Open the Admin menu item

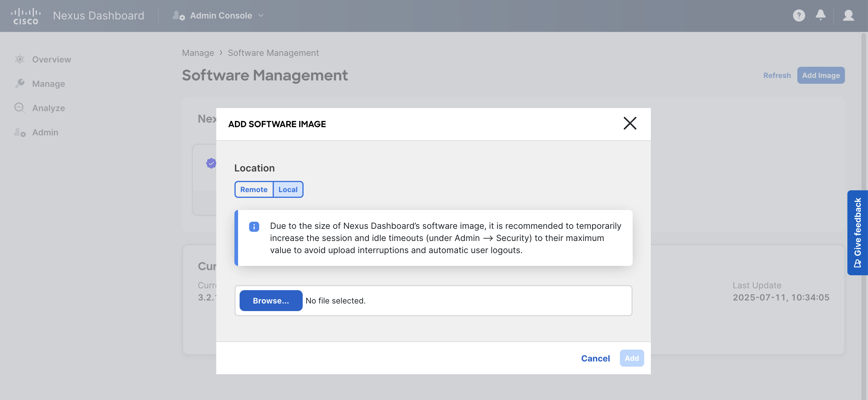pos(36,132)
